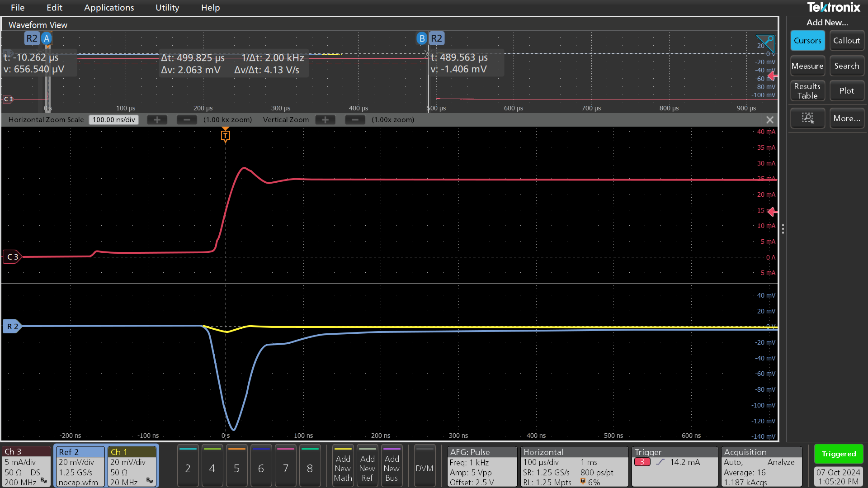
Task: Open the Ch 1 settings badge
Action: pyautogui.click(x=132, y=466)
